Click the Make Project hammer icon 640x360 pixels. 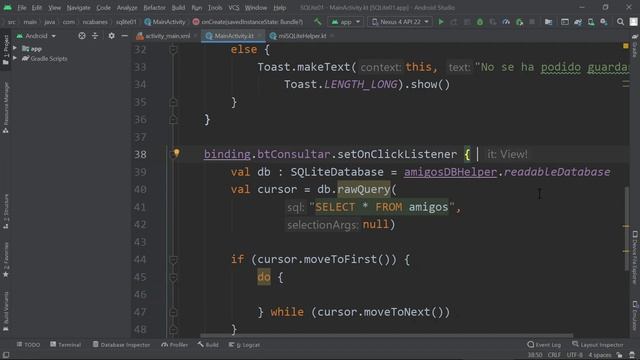318,22
